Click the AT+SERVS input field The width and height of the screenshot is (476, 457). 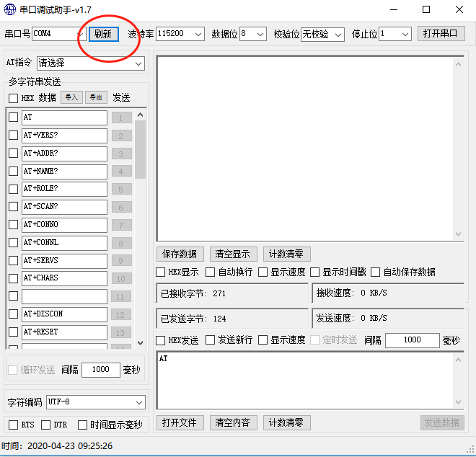point(64,261)
